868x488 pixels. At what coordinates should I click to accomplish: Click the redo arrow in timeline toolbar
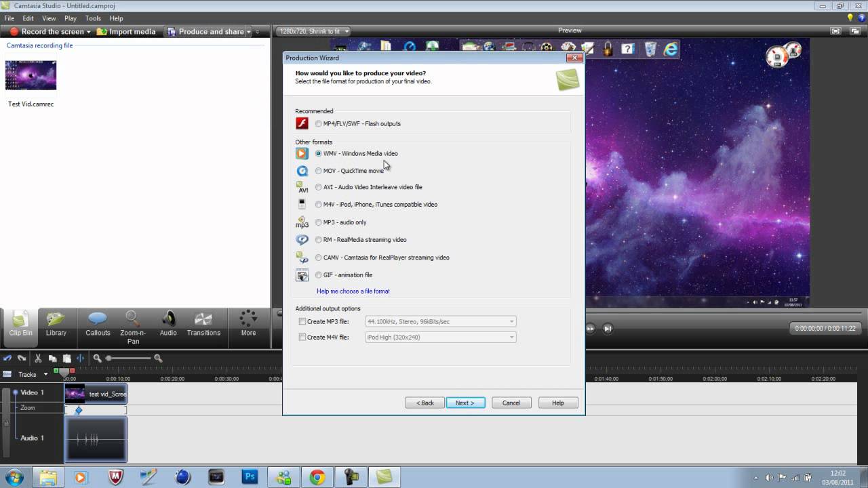[x=22, y=358]
